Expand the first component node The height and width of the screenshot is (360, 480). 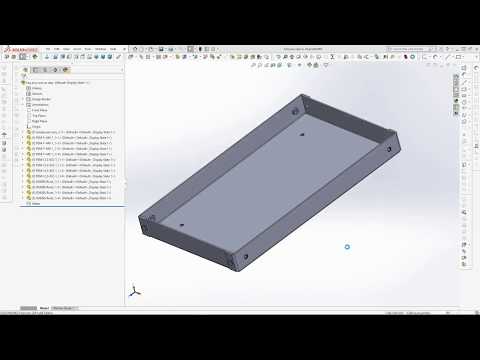(23, 132)
